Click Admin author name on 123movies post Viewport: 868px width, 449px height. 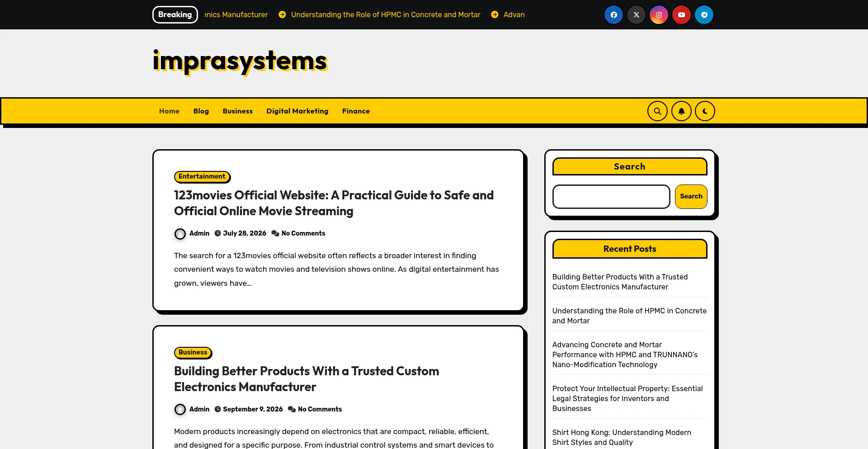point(199,233)
